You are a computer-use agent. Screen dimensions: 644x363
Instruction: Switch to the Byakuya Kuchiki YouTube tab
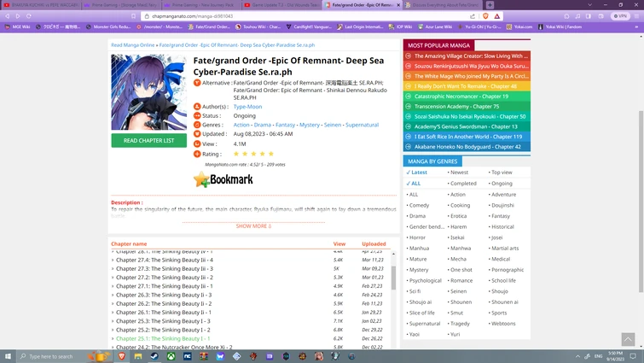(x=41, y=5)
